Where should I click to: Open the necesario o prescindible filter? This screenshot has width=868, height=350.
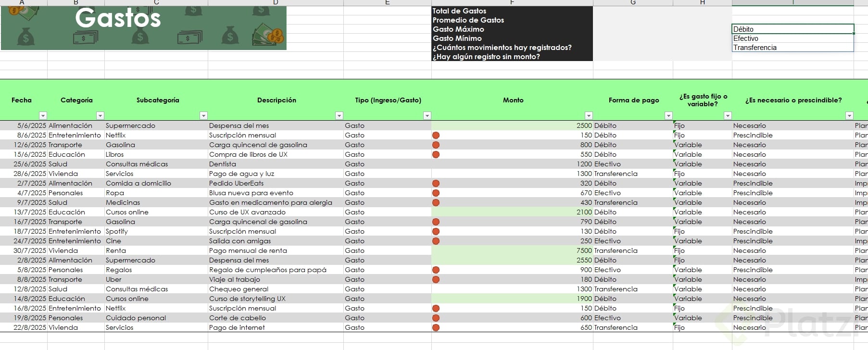click(x=849, y=115)
